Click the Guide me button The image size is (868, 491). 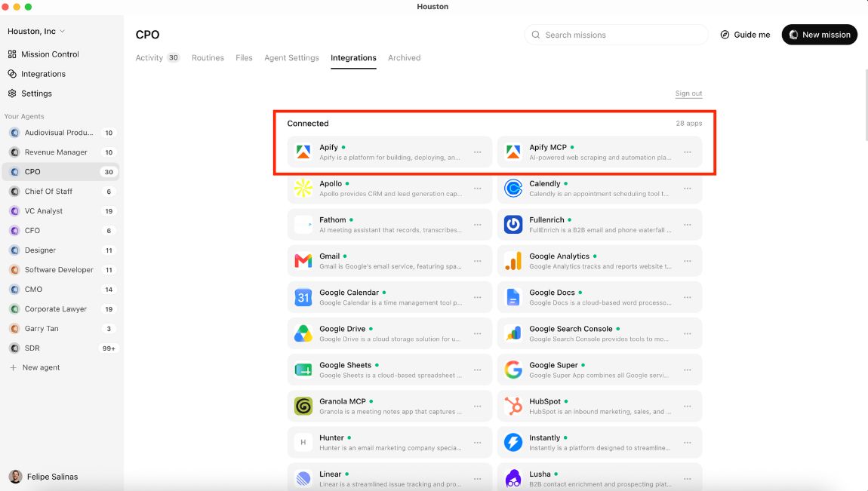pos(745,34)
